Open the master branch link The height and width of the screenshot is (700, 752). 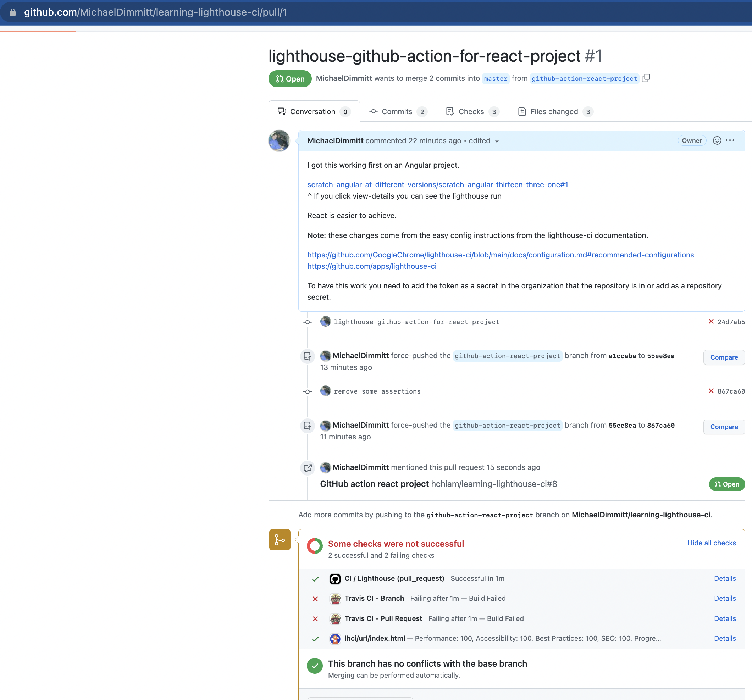496,78
